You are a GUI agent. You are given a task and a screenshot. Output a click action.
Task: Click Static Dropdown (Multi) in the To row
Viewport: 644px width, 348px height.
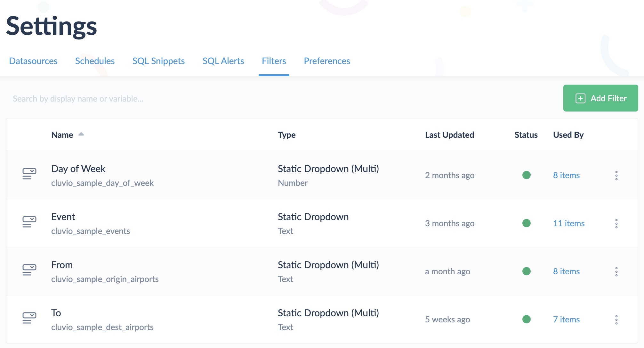coord(328,313)
